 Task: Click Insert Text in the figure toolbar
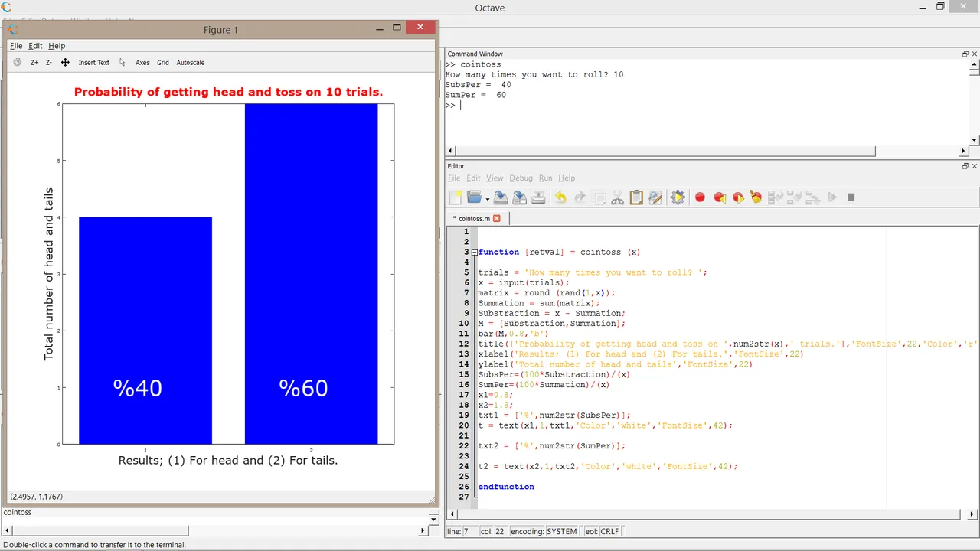(94, 63)
